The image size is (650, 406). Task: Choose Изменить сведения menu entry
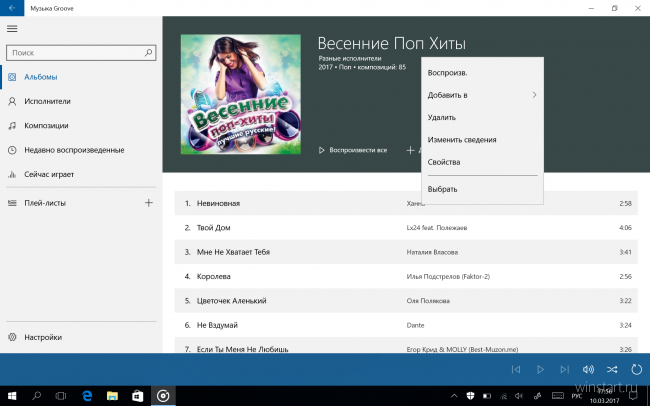pyautogui.click(x=482, y=140)
